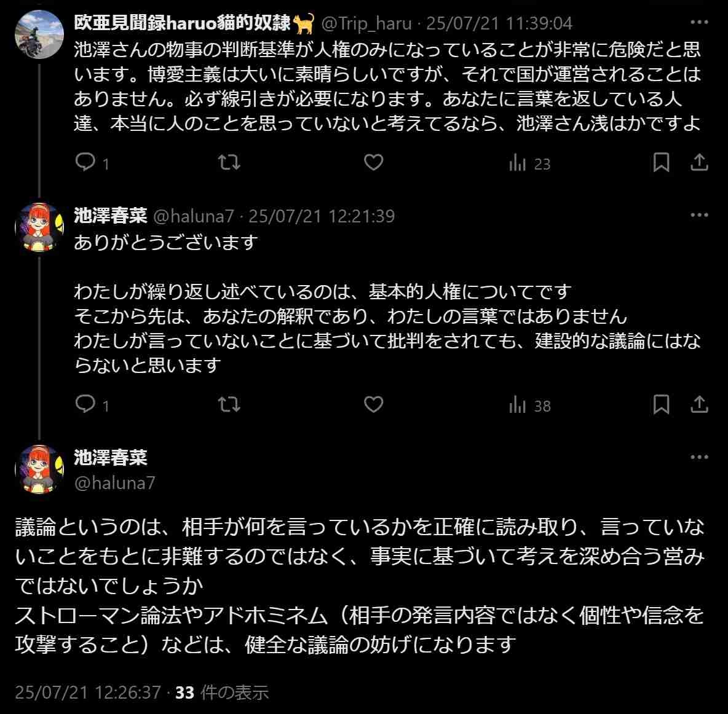This screenshot has width=728, height=714.
Task: Repost the Trip_haru post
Action: [x=229, y=163]
